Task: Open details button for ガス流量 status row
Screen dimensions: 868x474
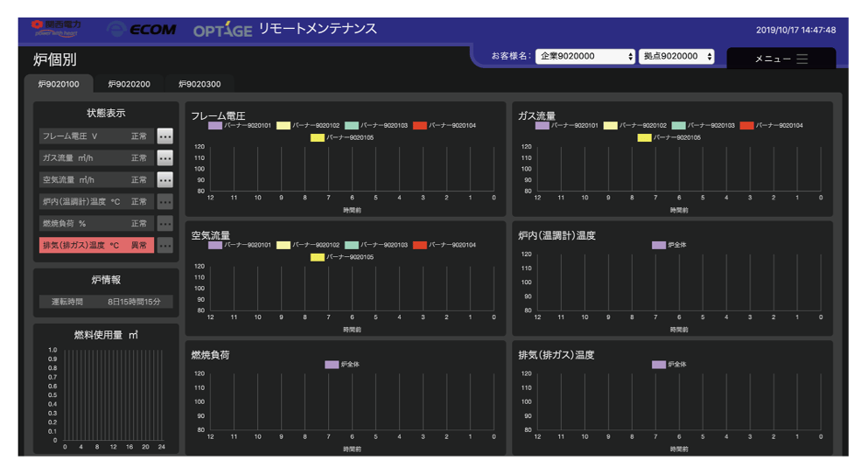Action: [x=165, y=158]
